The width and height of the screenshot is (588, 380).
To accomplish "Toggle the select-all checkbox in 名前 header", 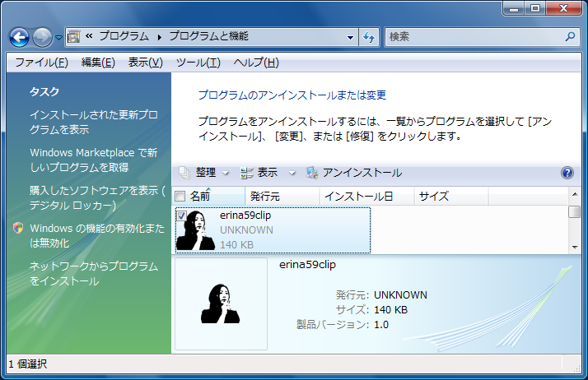I will (180, 196).
